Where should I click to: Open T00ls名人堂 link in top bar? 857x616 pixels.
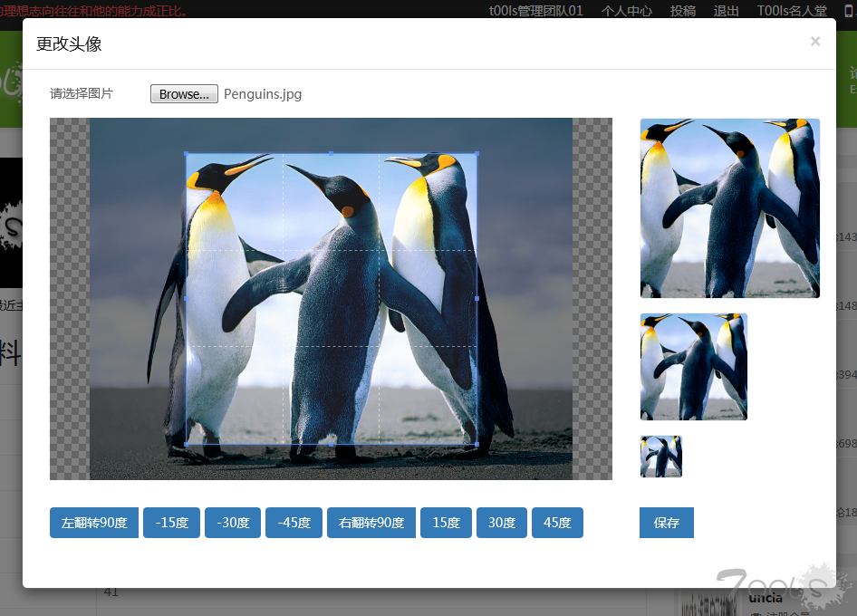pos(792,11)
